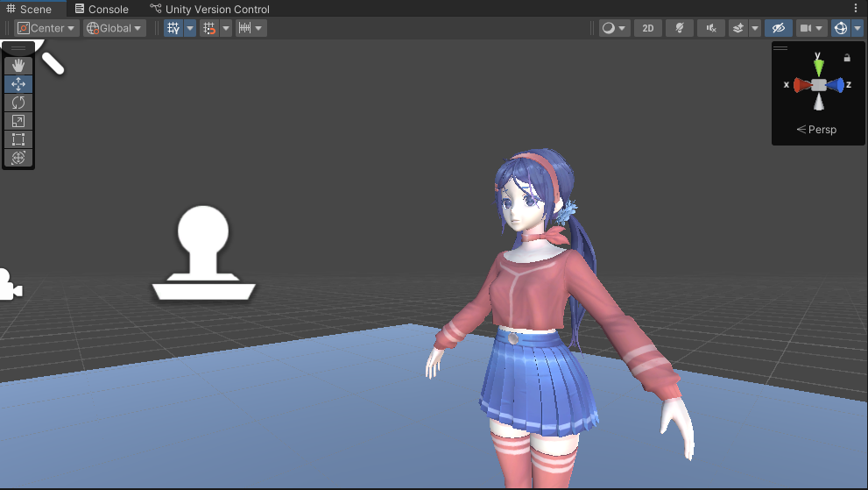
Task: Open the Unity Version Control tab
Action: coord(210,9)
